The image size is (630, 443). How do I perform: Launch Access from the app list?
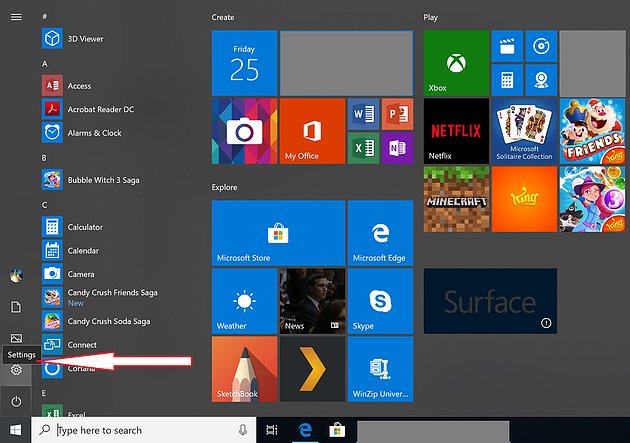click(x=67, y=86)
